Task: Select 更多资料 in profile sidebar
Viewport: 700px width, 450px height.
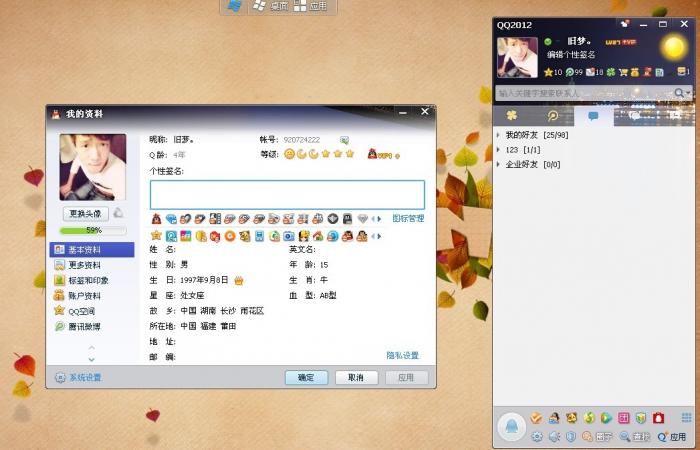Action: [92, 265]
